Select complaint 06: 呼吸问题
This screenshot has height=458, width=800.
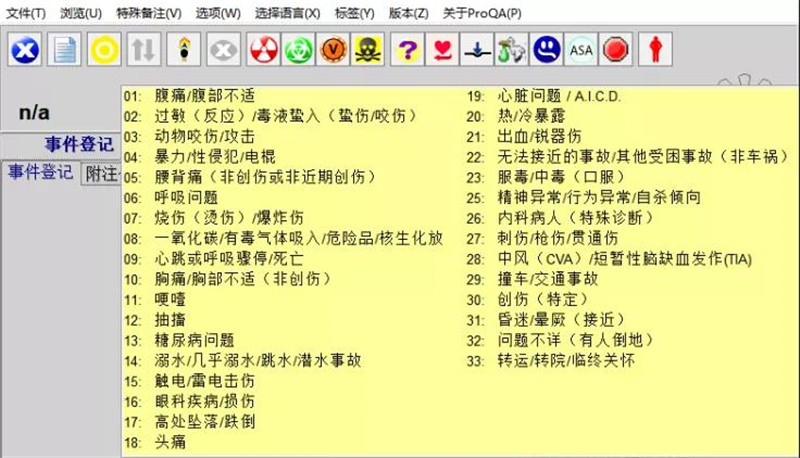click(186, 197)
